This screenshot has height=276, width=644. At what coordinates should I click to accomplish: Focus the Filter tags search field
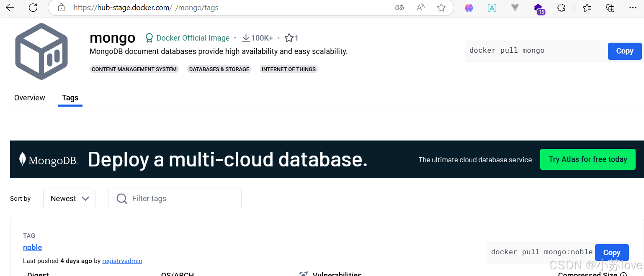pos(175,199)
